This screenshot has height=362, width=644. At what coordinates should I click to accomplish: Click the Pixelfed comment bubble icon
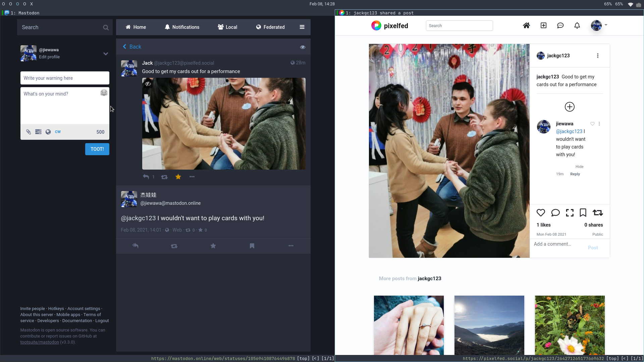pos(555,213)
